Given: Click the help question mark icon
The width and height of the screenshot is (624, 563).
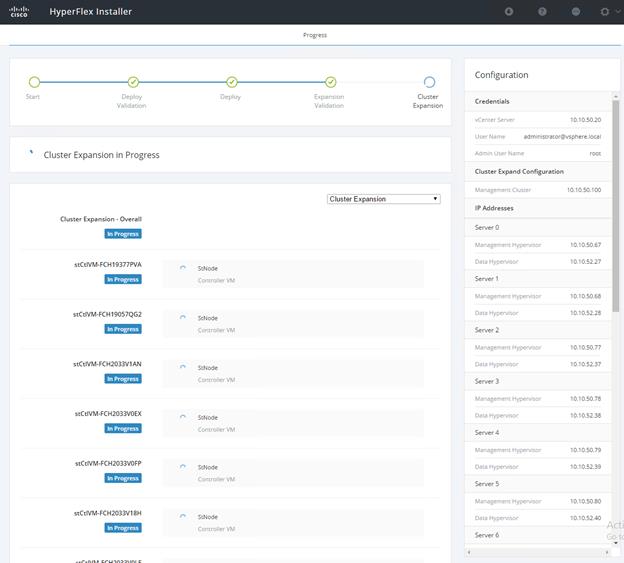Looking at the screenshot, I should pyautogui.click(x=542, y=12).
